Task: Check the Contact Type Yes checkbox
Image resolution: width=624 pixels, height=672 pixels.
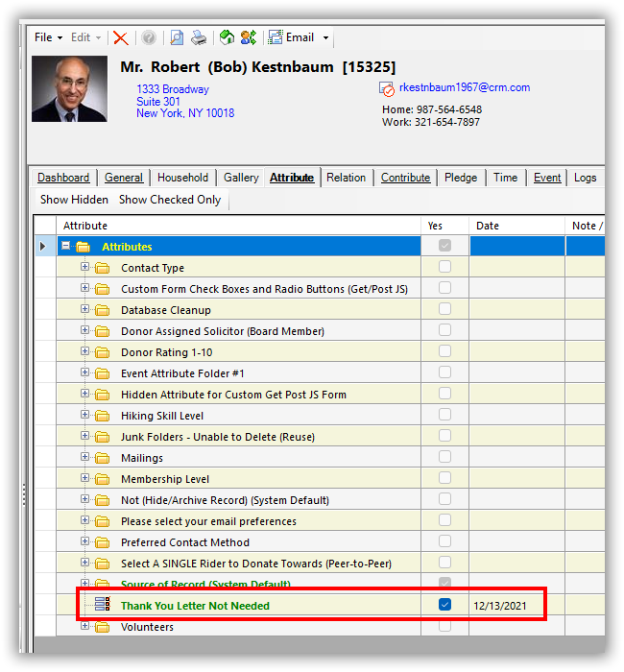Action: (x=444, y=267)
